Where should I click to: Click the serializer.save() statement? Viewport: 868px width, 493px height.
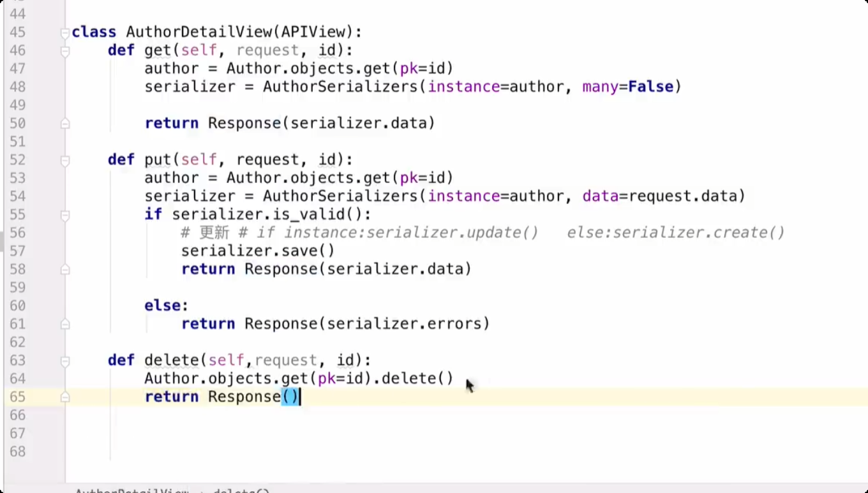point(258,251)
